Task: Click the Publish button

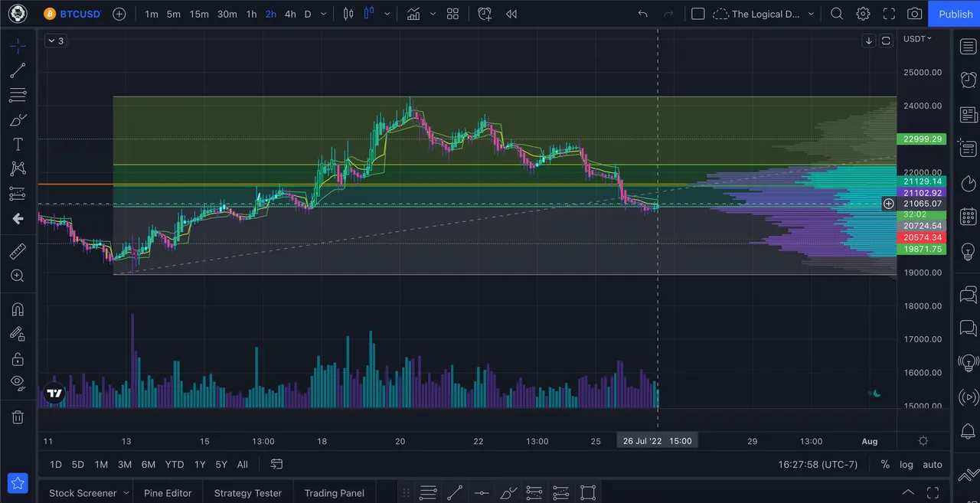Action: coord(955,14)
